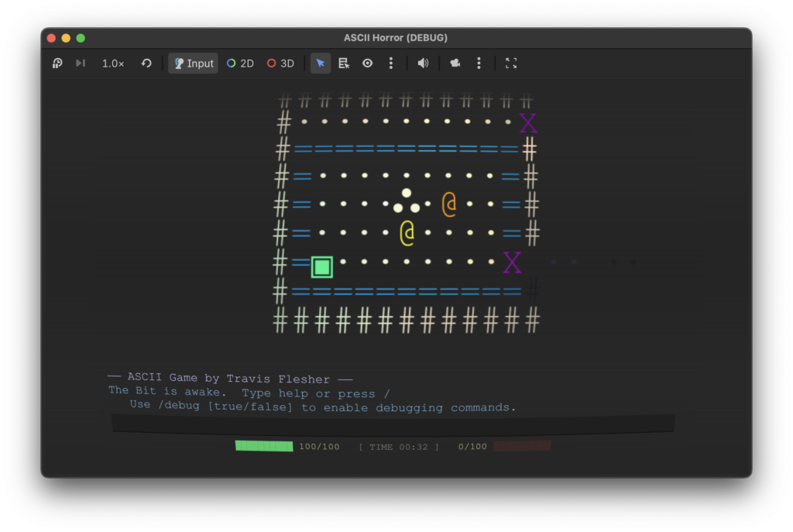Mute game audio with speaker icon
Viewport: 793px width, 532px height.
tap(423, 63)
